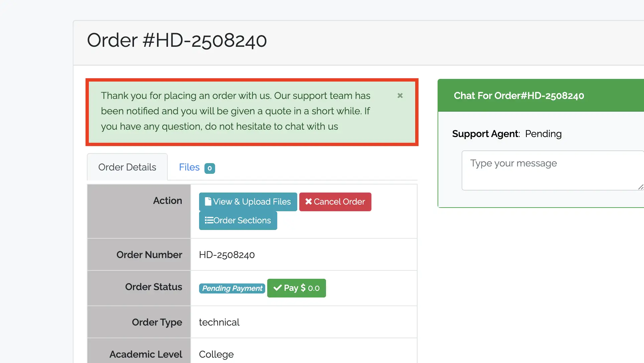Viewport: 644px width, 363px height.
Task: Dismiss the thank-you alert with the X
Action: point(400,96)
